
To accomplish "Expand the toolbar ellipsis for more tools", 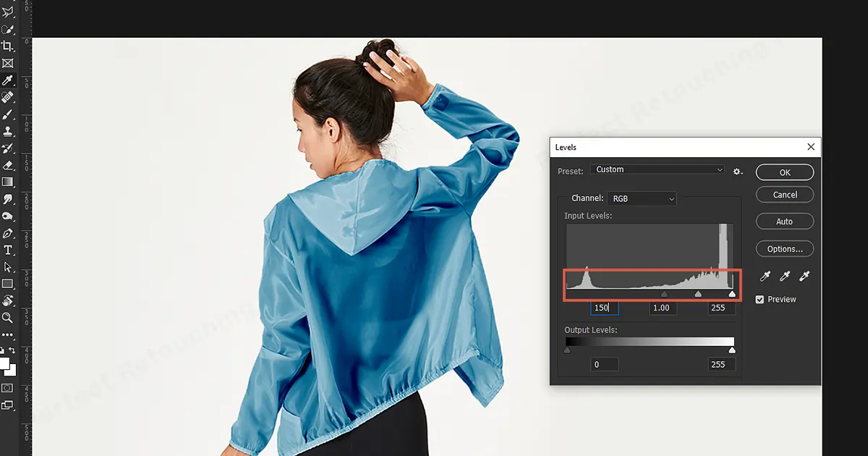I will point(8,334).
